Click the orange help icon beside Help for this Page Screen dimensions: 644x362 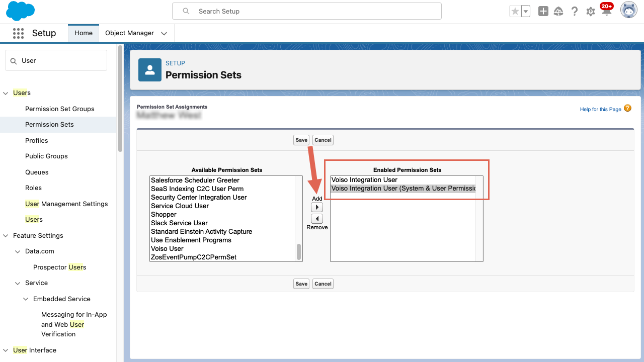click(x=627, y=108)
